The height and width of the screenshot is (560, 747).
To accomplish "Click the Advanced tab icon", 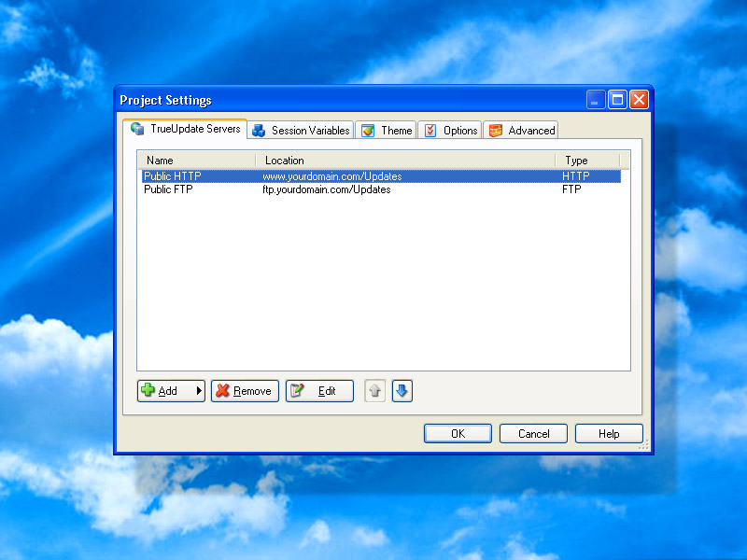I will [496, 131].
